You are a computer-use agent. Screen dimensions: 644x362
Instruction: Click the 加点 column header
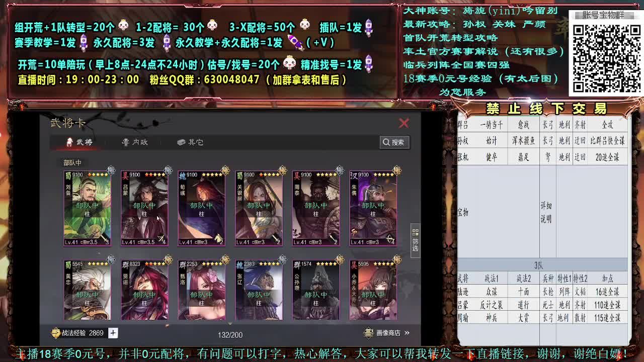point(607,278)
